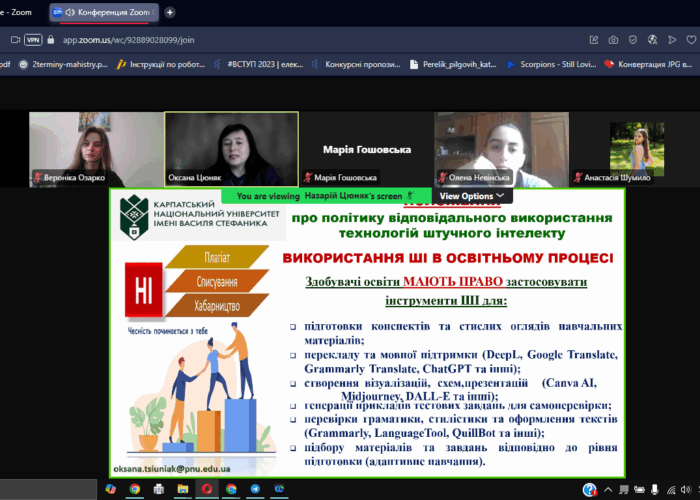The image size is (700, 500).
Task: Open a new browser tab with plus button
Action: 170,12
